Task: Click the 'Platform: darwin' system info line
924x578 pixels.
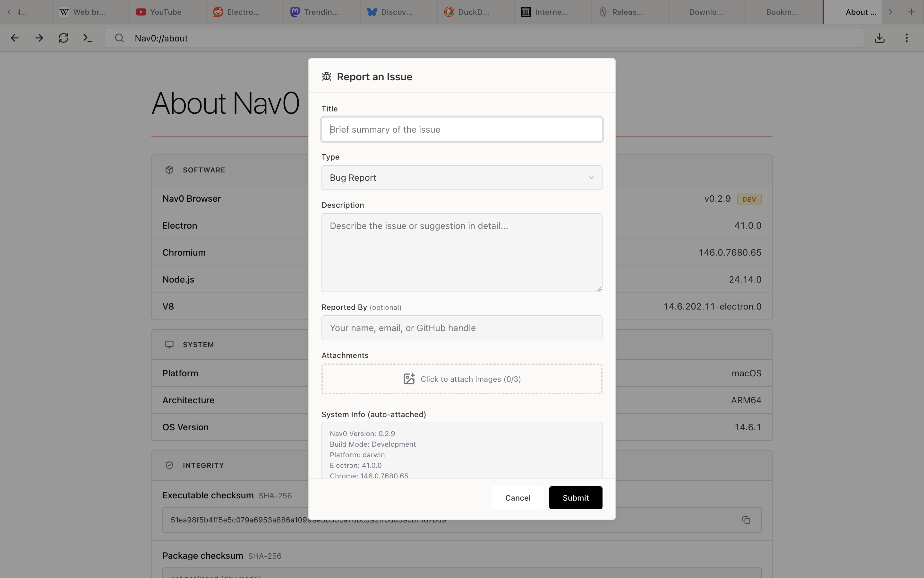Action: 357,455
